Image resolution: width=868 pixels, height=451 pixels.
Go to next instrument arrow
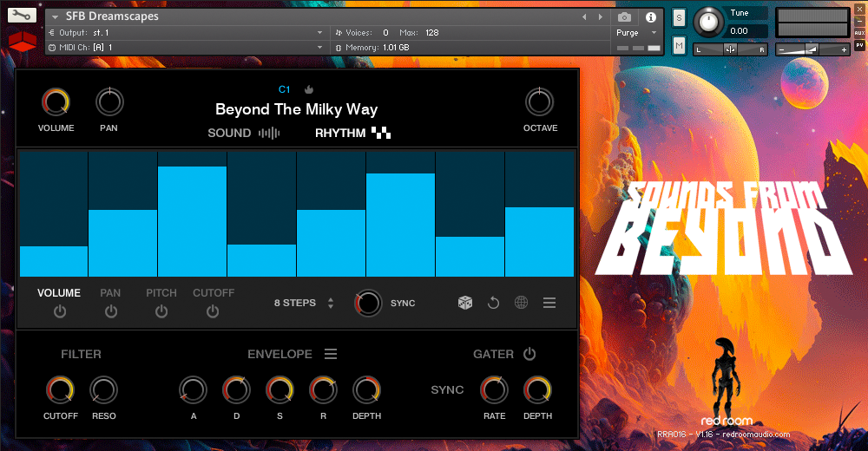pos(600,17)
